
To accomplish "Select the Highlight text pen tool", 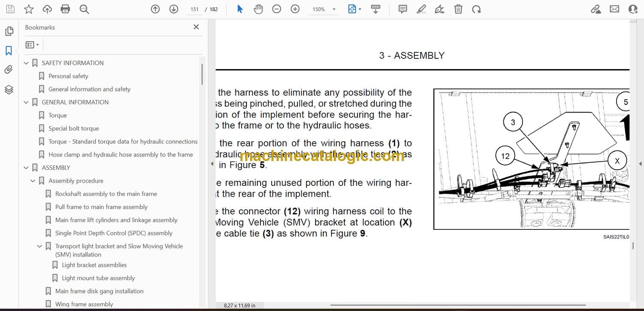I will [421, 9].
